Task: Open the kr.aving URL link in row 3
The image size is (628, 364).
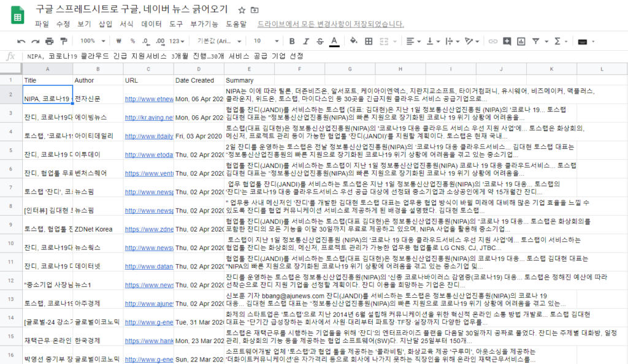Action: click(149, 118)
